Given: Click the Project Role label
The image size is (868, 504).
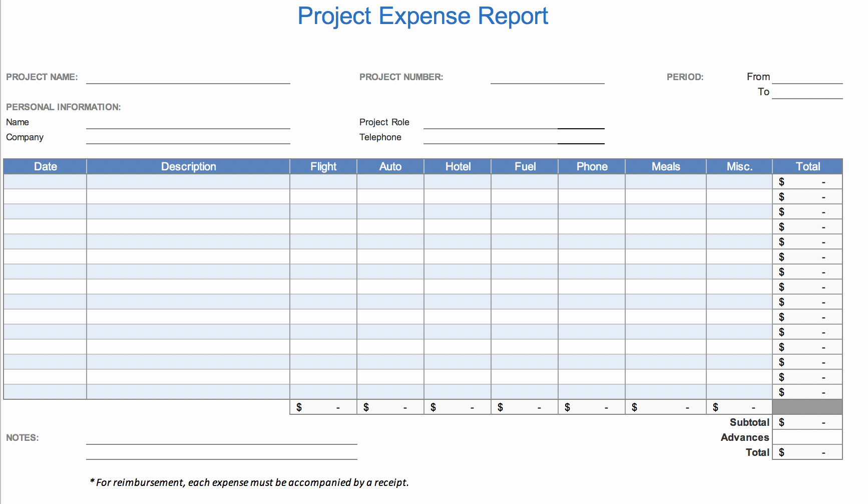Looking at the screenshot, I should pos(384,122).
